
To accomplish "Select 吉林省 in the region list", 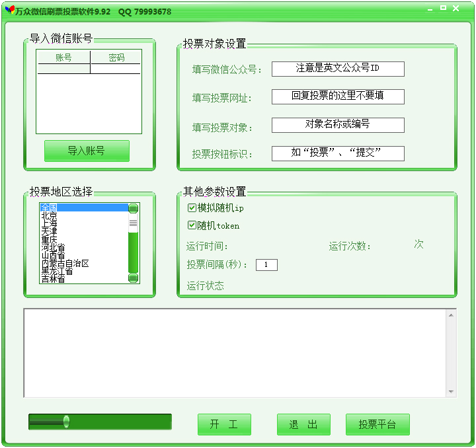I will click(84, 279).
